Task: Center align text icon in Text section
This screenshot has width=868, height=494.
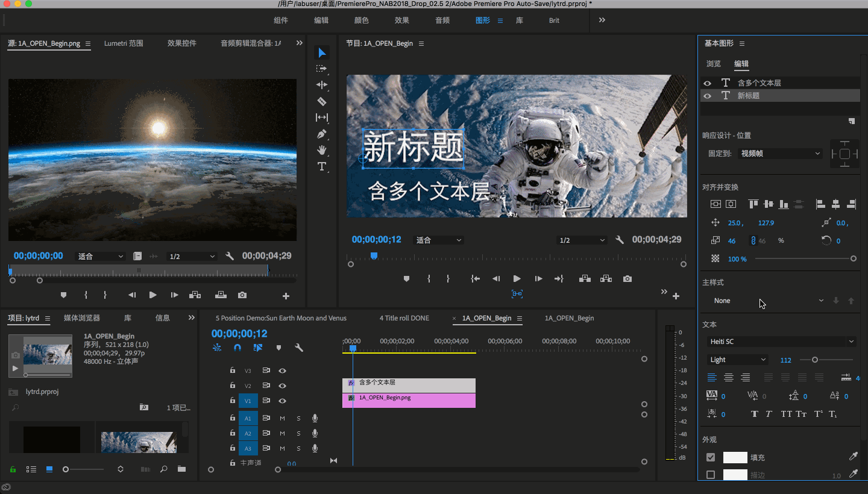Action: (729, 378)
